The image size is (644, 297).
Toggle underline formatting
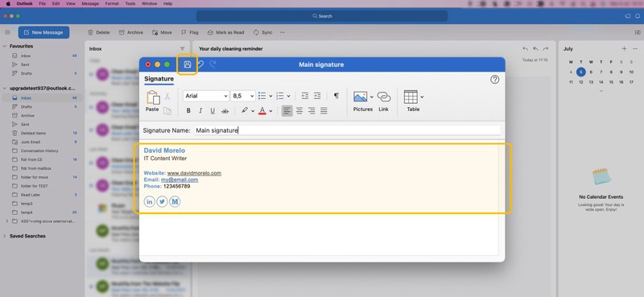213,110
